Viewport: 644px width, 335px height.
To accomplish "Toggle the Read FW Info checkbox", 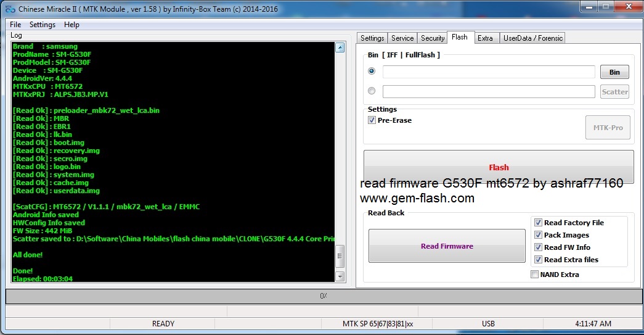I will pos(538,247).
